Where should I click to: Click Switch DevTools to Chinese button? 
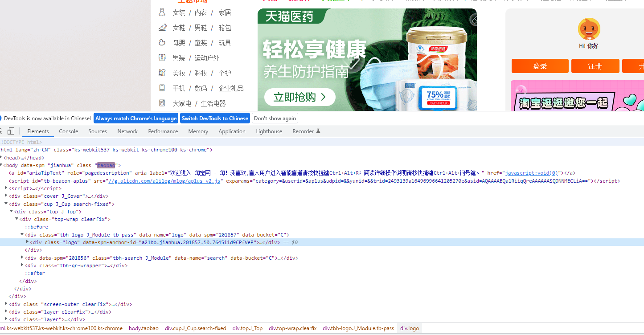[215, 118]
